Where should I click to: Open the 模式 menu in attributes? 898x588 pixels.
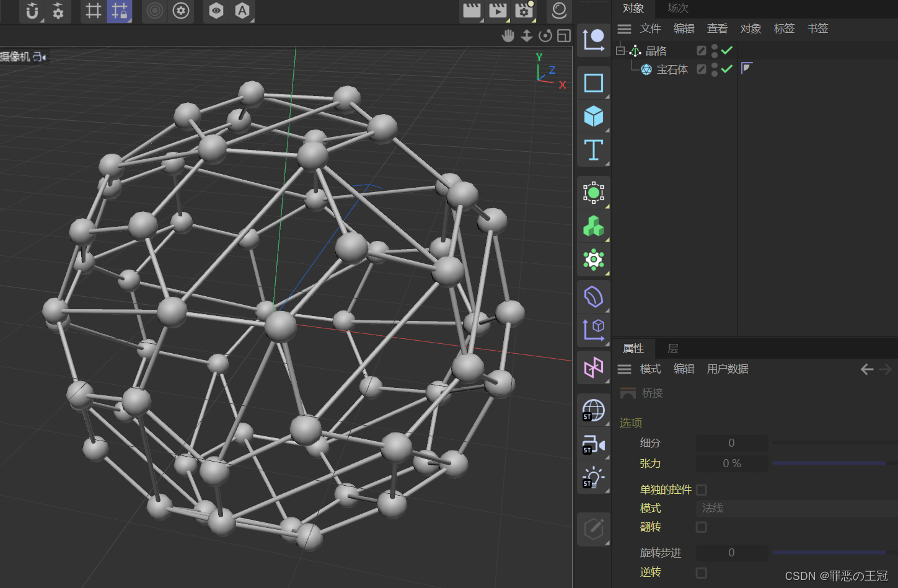[650, 369]
